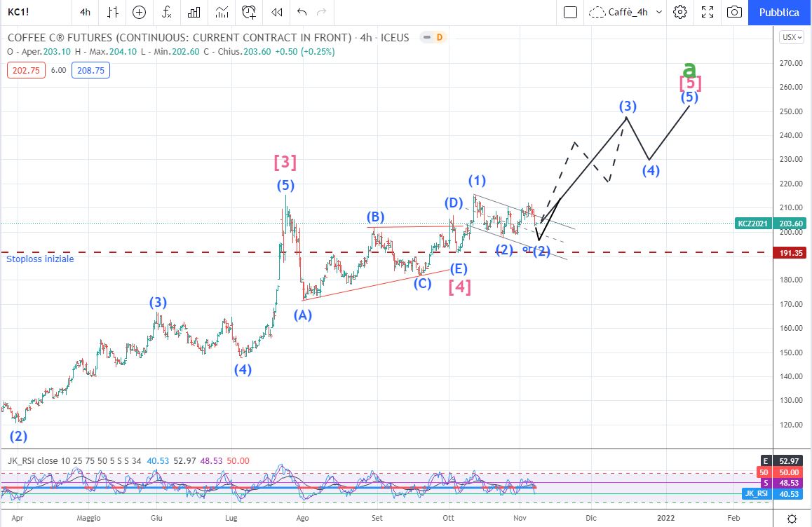Open the indicator templates icon
Viewport: 812px width, 527px height.
tap(222, 12)
